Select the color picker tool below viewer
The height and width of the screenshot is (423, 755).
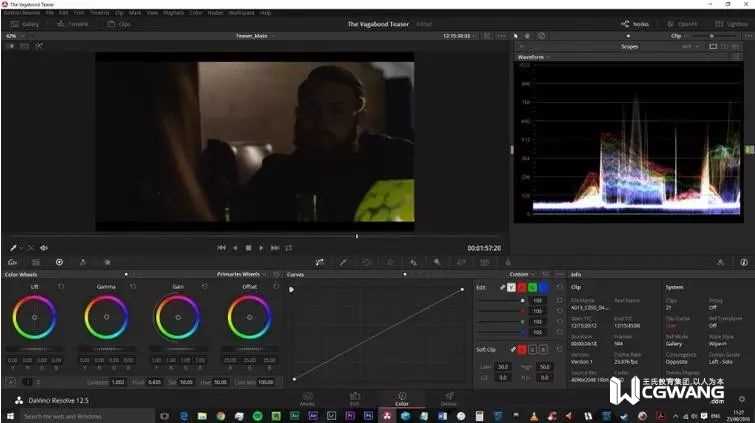(13, 248)
